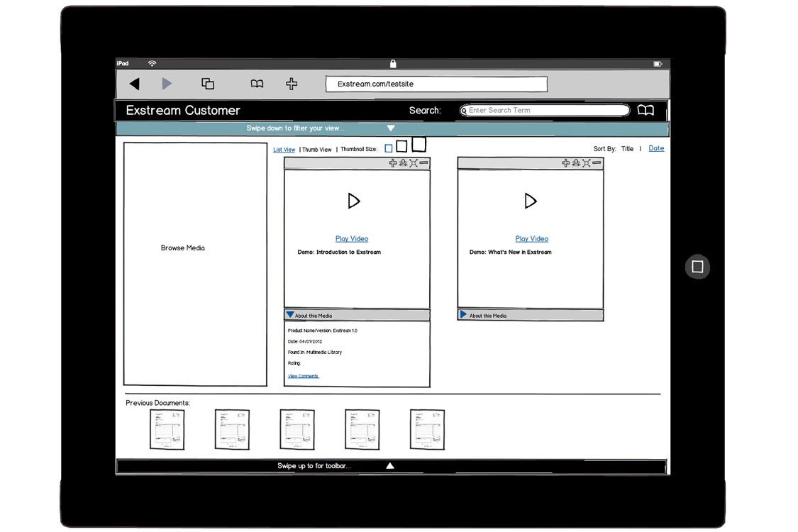
Task: Click the Enter Search Term field
Action: tap(546, 110)
